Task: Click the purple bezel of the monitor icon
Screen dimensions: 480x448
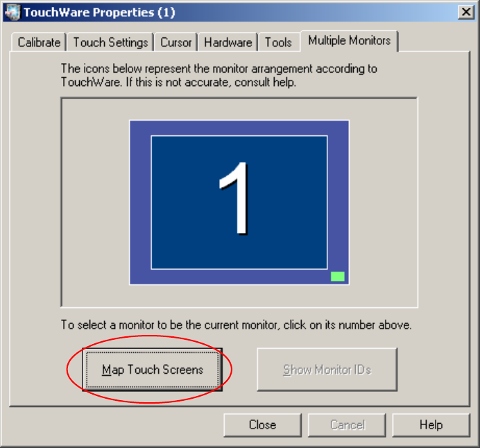Action: (140, 202)
